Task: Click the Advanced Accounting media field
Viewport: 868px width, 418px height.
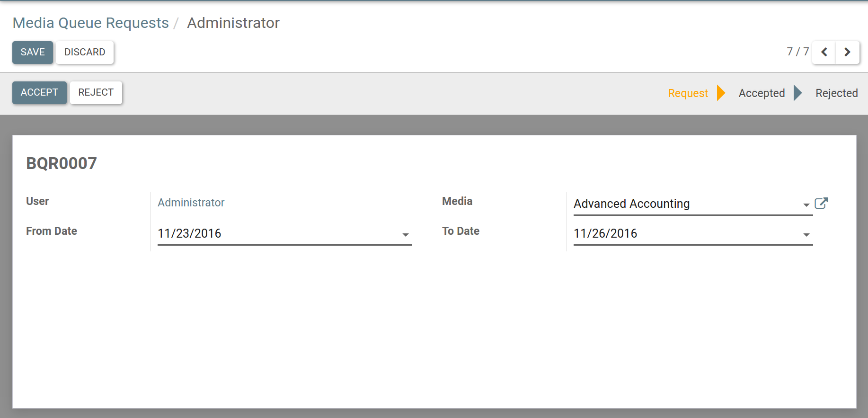Action: 682,204
